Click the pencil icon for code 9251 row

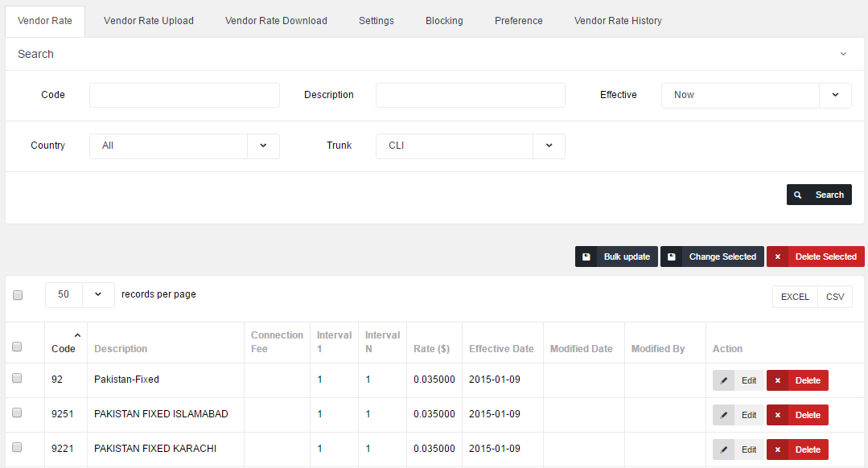tap(724, 415)
